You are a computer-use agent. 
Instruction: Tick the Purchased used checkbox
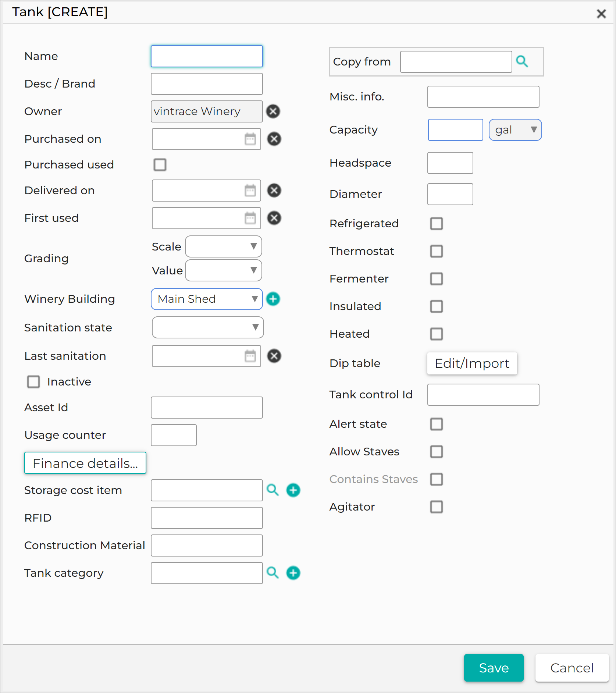click(x=160, y=165)
